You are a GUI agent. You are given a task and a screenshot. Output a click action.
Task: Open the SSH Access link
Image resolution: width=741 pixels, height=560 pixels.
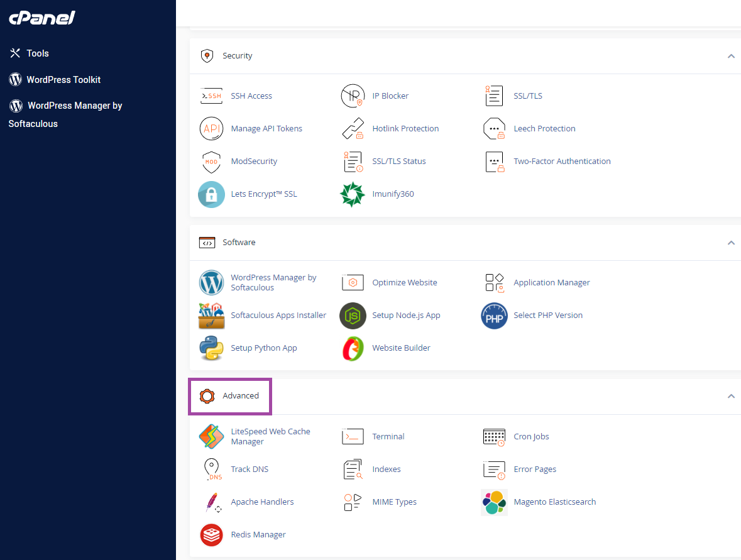(251, 96)
